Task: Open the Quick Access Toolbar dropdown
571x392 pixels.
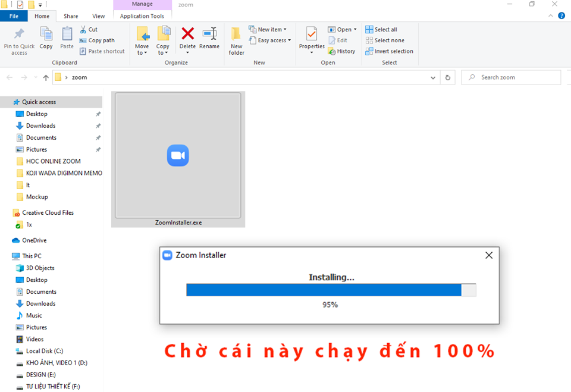Action: pyautogui.click(x=40, y=5)
